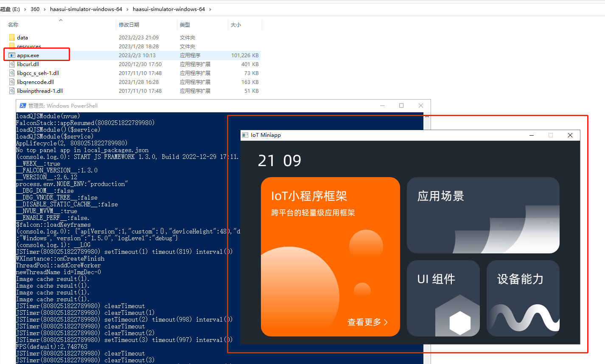The height and width of the screenshot is (364, 605).
Task: Click WXInstance::onCreateFinish line in PowerShell
Action: [60, 258]
